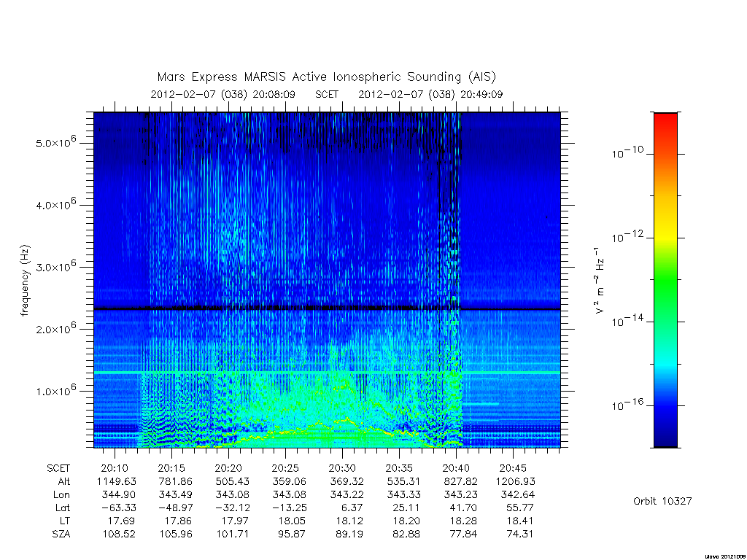The width and height of the screenshot is (747, 560).
Task: Click the y-axis tick label 4.0×10^6
Action: coord(55,204)
